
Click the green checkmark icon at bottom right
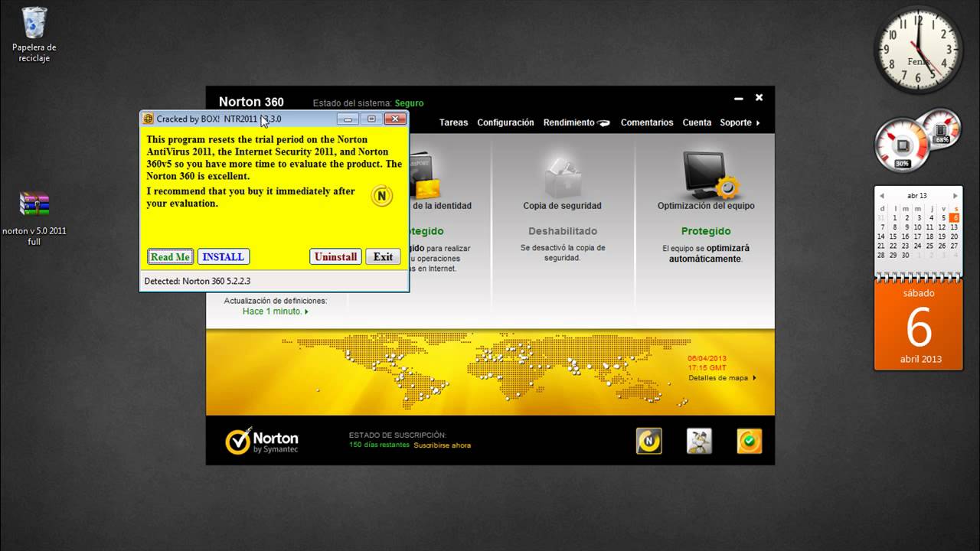pos(750,441)
